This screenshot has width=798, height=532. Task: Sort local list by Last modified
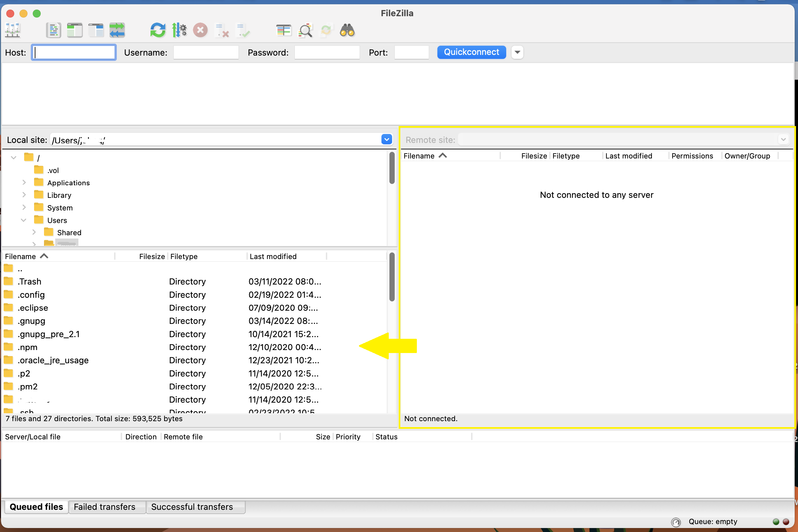click(287, 256)
